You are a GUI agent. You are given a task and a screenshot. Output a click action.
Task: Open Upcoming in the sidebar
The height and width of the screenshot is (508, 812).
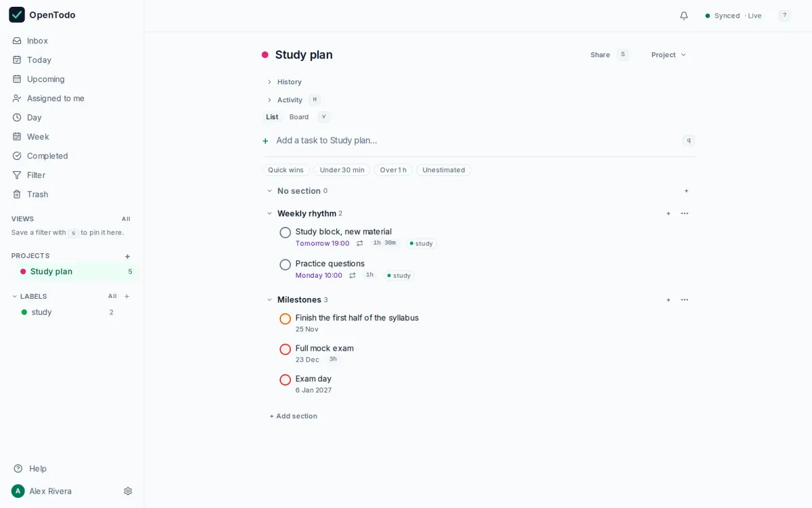(72, 79)
